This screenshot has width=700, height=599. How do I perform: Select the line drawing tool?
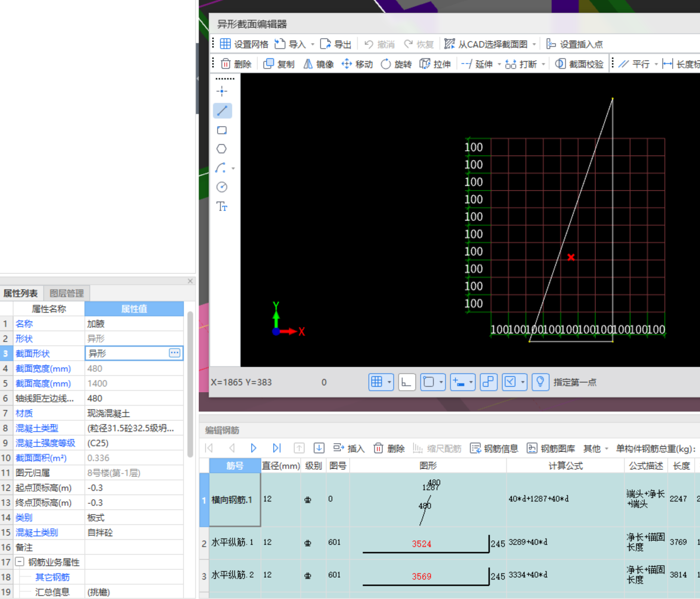pos(222,111)
